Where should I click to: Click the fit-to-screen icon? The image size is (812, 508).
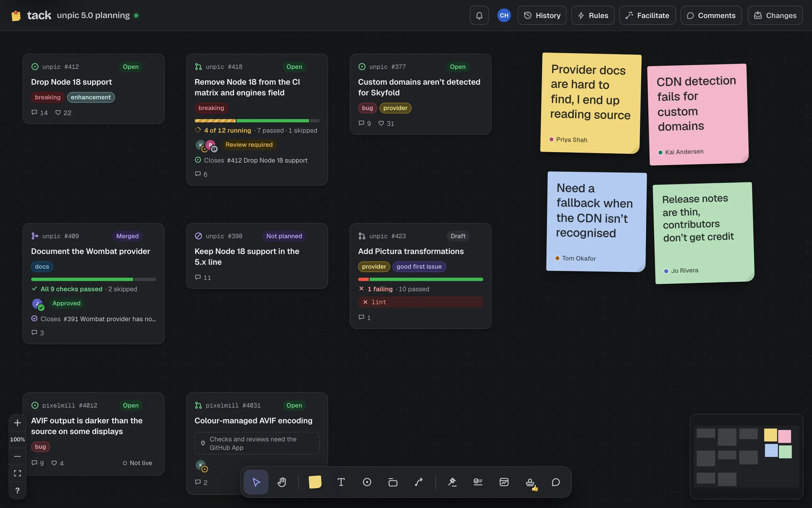coord(17,473)
